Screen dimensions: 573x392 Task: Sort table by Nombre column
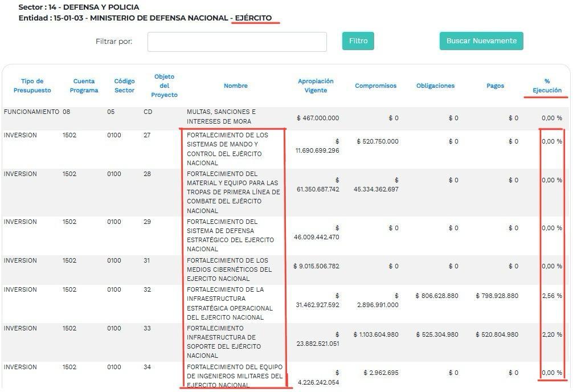pyautogui.click(x=235, y=86)
